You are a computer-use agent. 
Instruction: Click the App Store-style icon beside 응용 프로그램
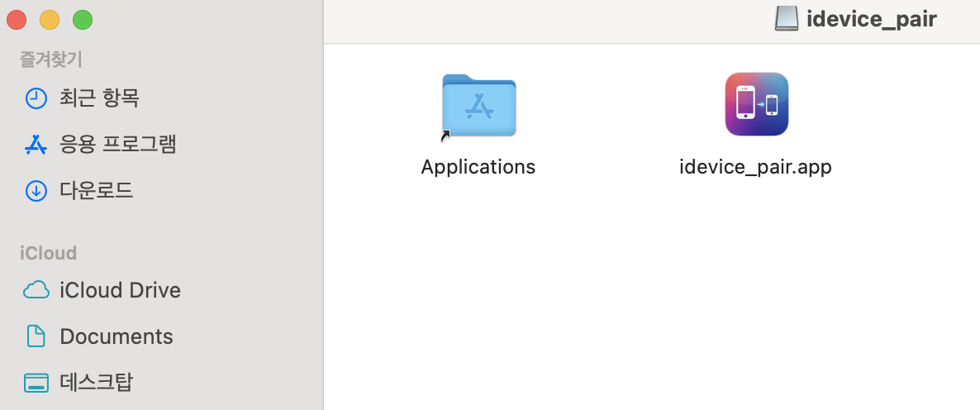(x=36, y=145)
